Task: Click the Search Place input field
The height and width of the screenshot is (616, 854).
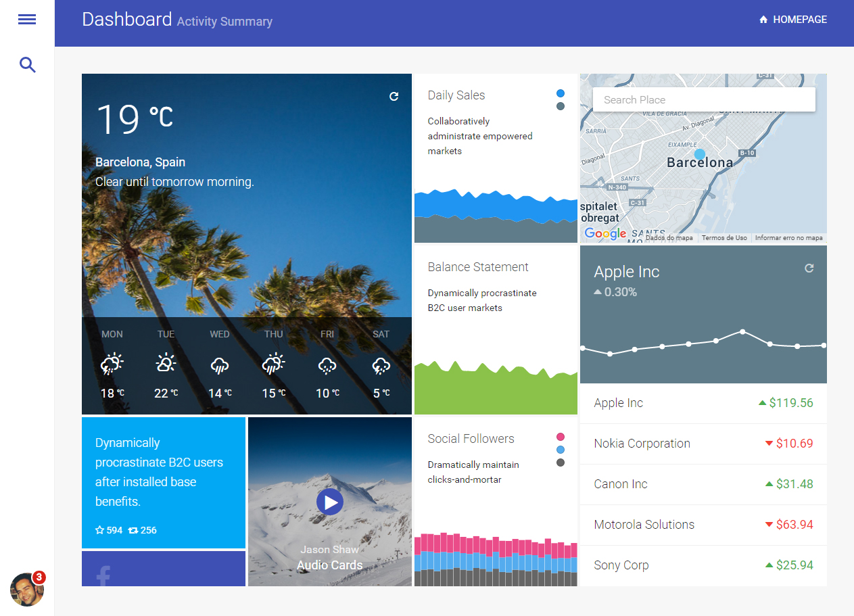Action: [x=703, y=99]
